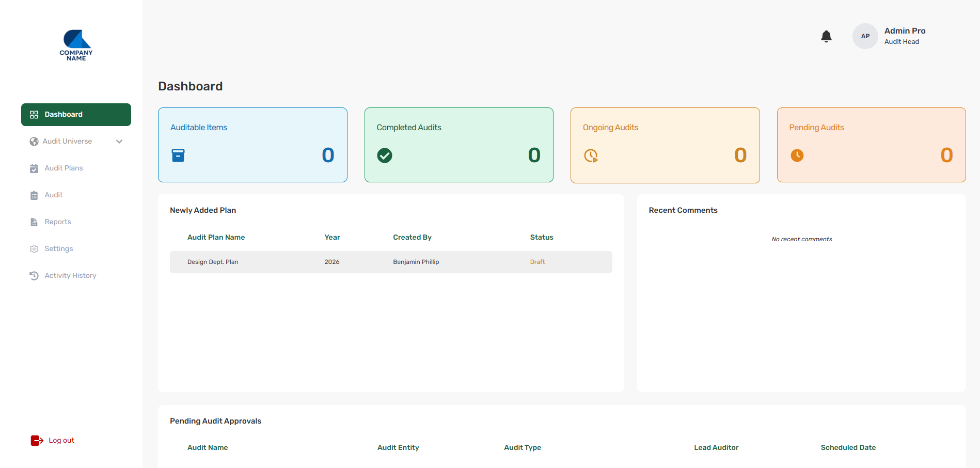The width and height of the screenshot is (980, 468).
Task: Select the Auditable Items card title
Action: (x=199, y=128)
